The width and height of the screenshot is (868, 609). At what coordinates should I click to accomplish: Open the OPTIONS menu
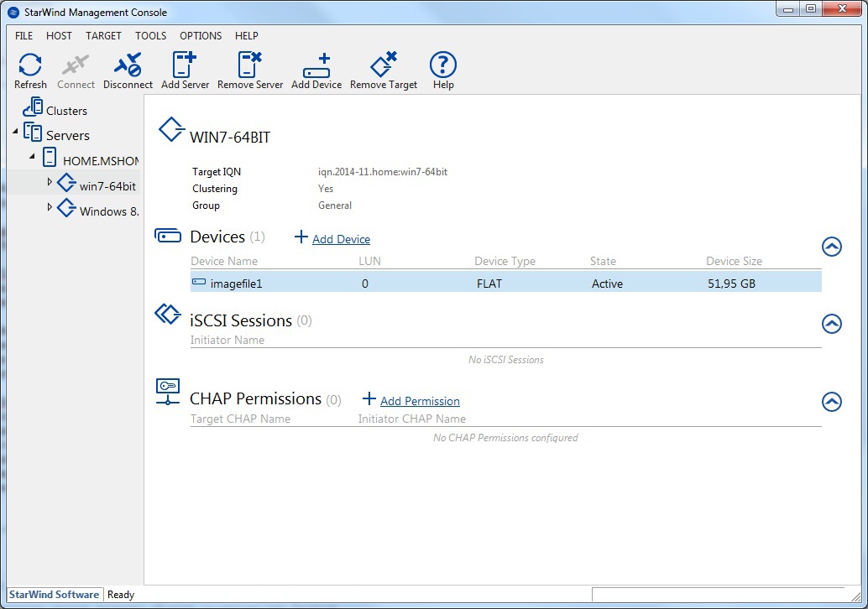[201, 35]
